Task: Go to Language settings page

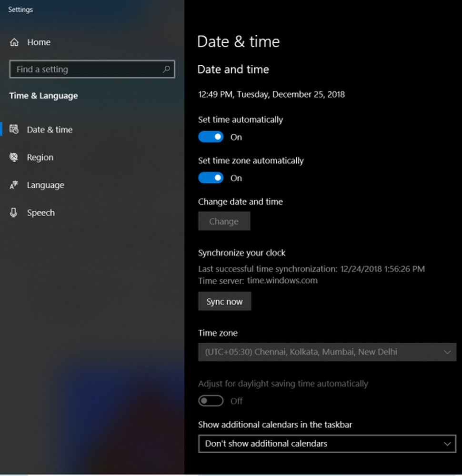Action: point(45,185)
